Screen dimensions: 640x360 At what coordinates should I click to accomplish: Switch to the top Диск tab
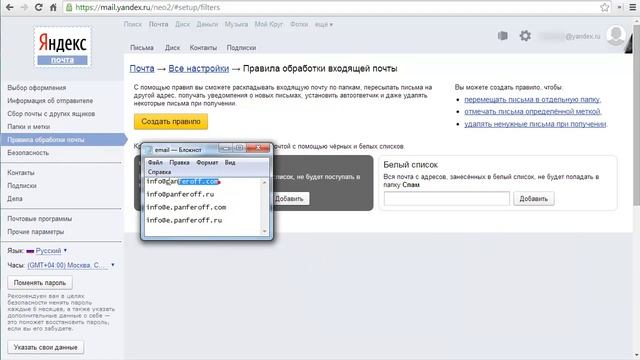coord(172,48)
